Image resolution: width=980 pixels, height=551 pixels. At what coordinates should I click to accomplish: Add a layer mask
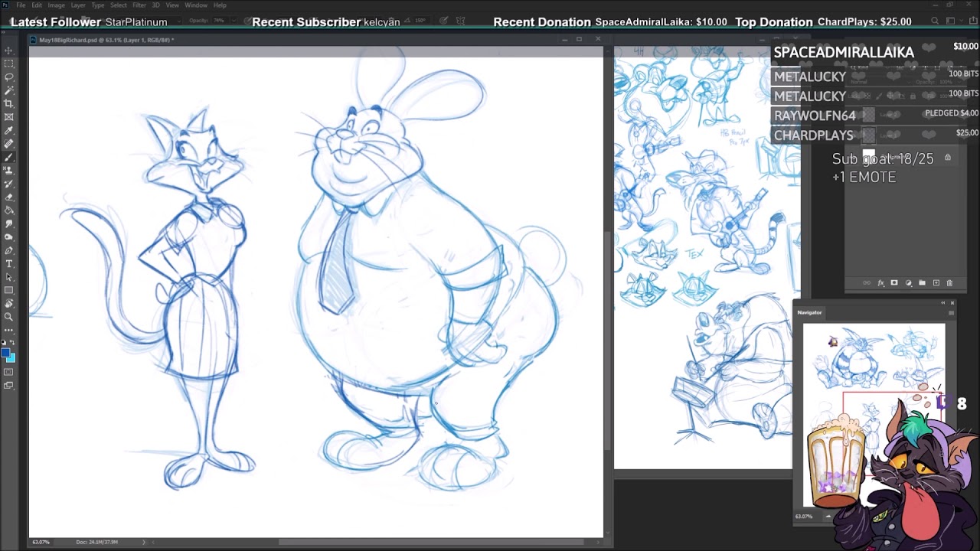pyautogui.click(x=894, y=283)
